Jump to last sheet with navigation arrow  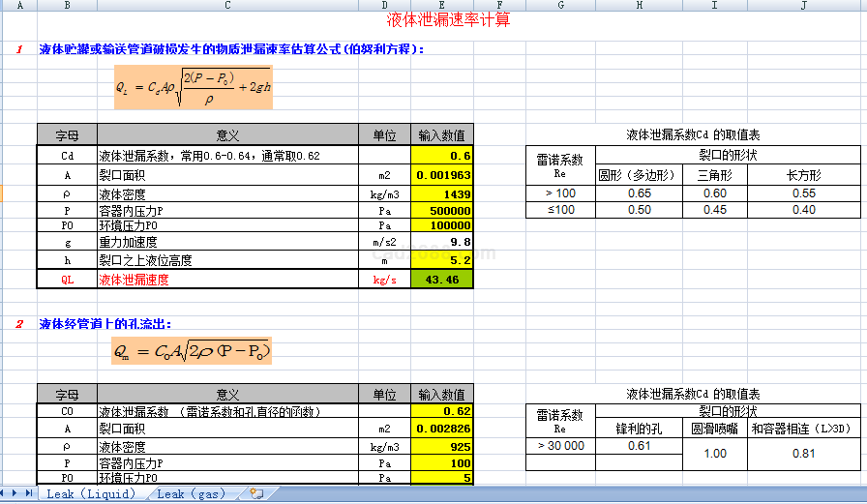(30, 493)
